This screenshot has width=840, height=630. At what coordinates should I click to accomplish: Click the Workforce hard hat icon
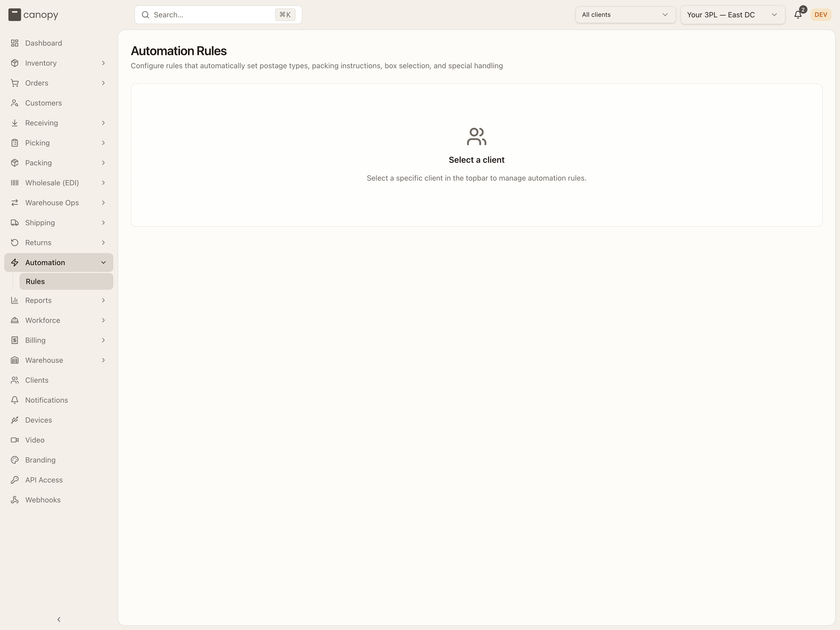(15, 320)
